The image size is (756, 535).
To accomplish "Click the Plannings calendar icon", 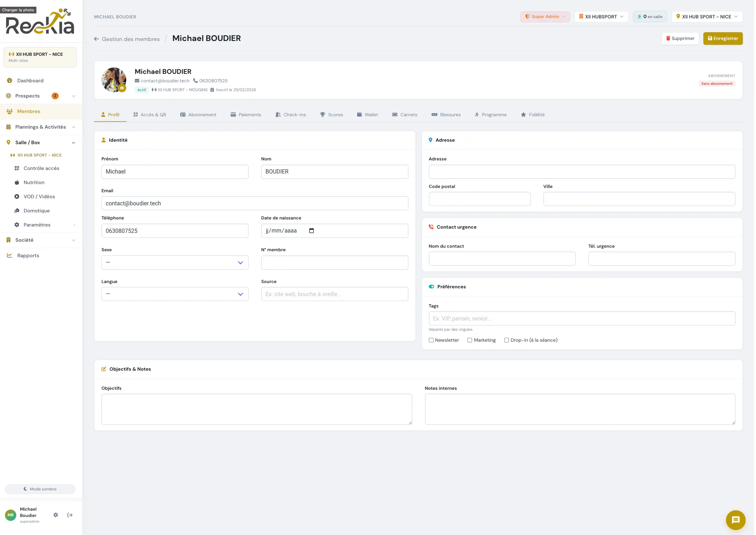I will pos(8,127).
